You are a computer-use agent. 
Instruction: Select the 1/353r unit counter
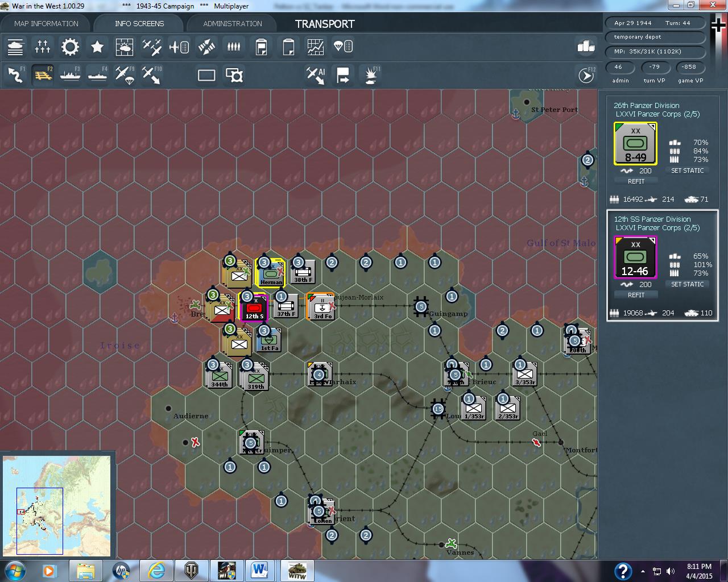click(473, 409)
